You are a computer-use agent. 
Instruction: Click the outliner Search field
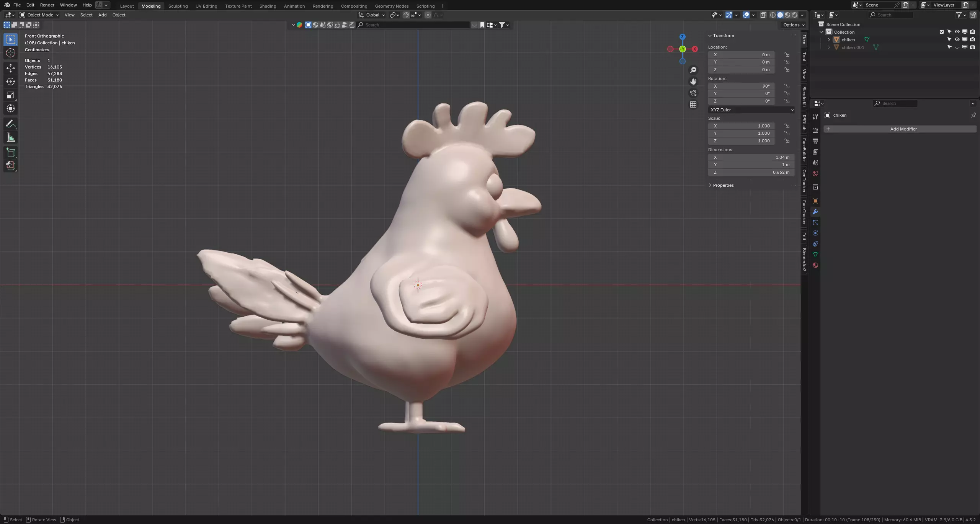click(891, 15)
